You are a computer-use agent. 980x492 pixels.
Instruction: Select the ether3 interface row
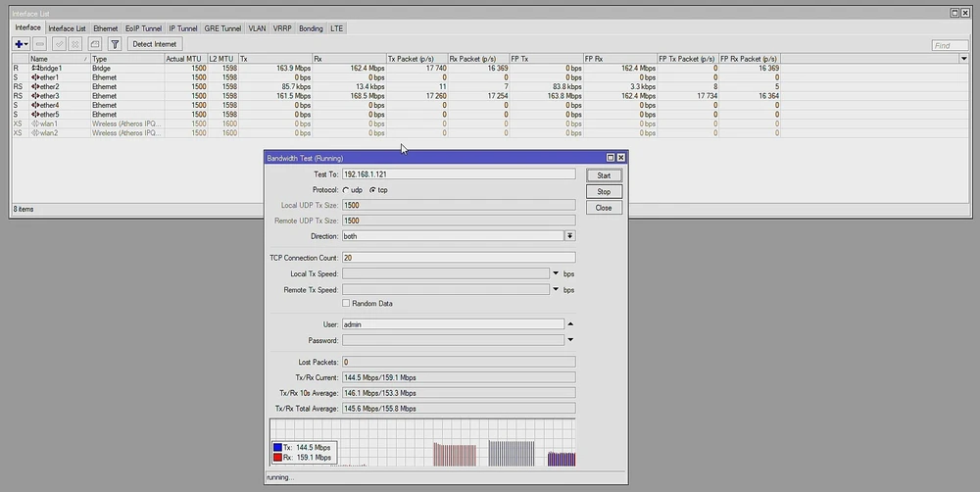[49, 96]
